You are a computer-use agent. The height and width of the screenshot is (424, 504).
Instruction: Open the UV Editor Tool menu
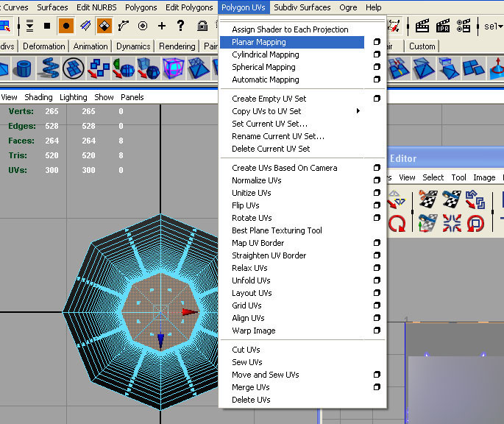coord(458,177)
